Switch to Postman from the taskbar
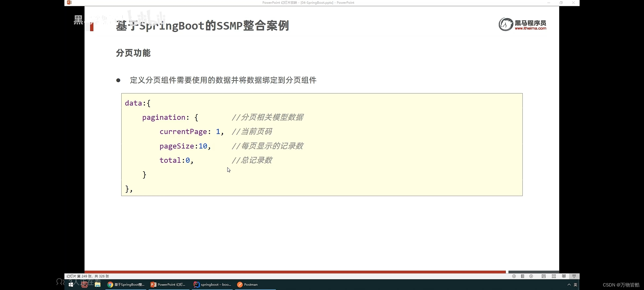644x290 pixels. click(255, 285)
